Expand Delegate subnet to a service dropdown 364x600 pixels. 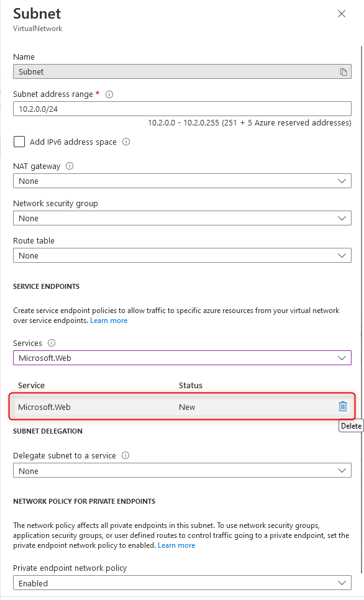[x=182, y=471]
